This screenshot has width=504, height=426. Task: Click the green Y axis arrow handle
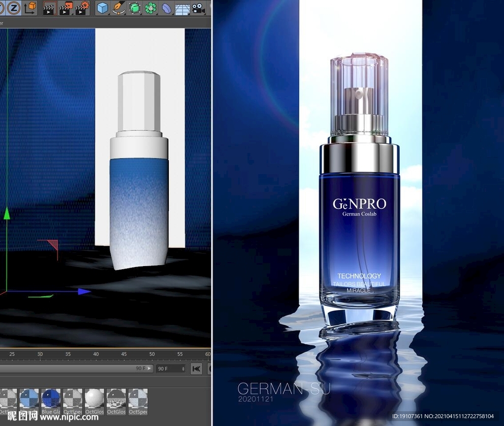point(7,213)
